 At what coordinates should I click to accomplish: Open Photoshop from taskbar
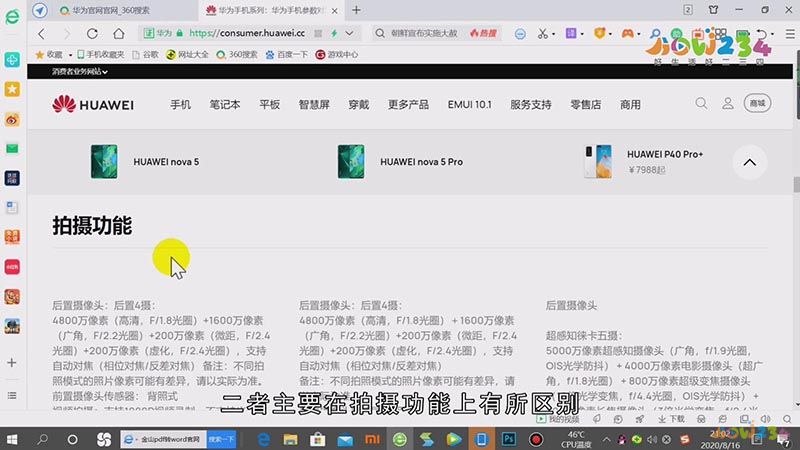(x=509, y=439)
